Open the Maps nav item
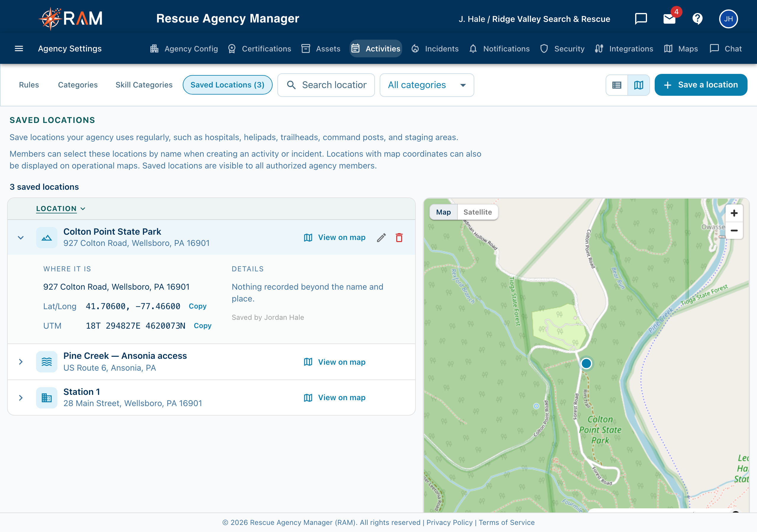The width and height of the screenshot is (757, 532). (x=681, y=49)
